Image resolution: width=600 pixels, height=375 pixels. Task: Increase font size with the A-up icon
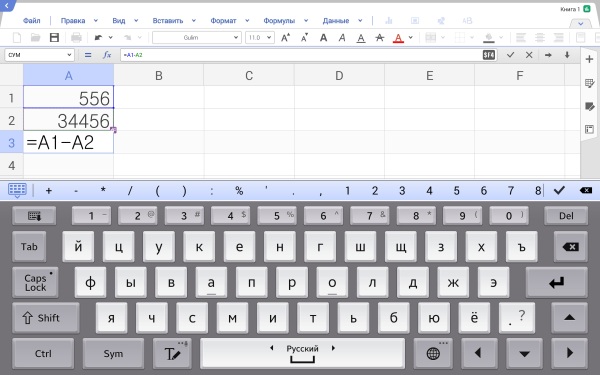point(285,38)
